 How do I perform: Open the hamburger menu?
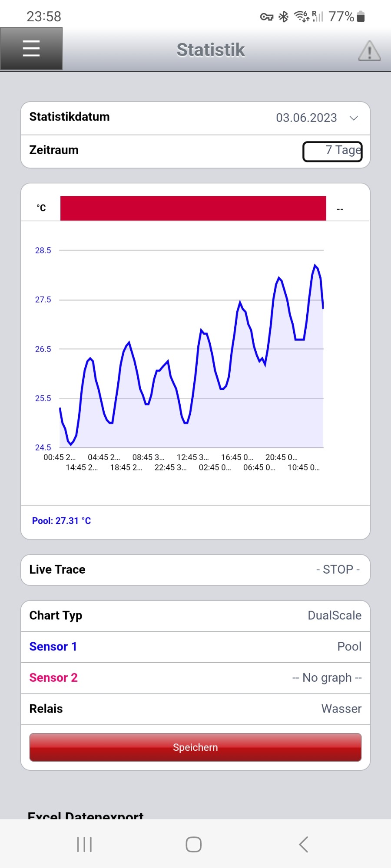pos(31,49)
